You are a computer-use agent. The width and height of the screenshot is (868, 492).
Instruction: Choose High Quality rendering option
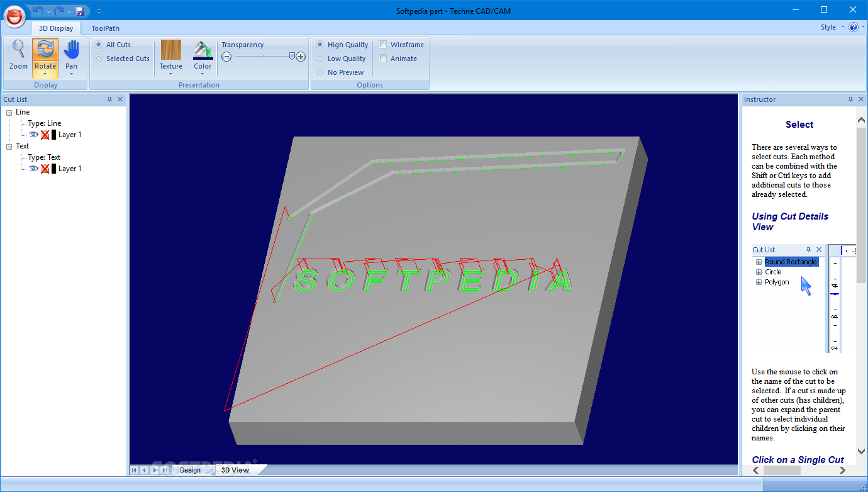(320, 45)
